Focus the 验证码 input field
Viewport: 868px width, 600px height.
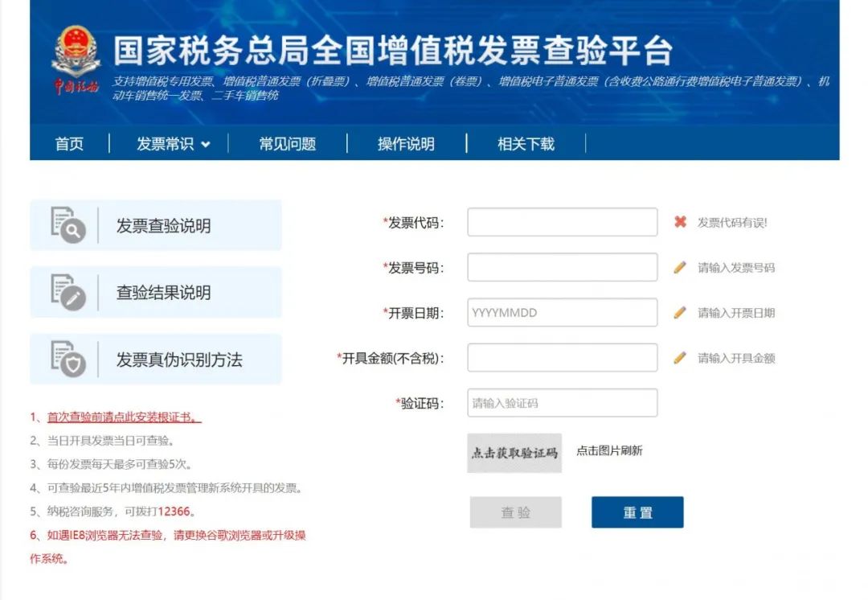pyautogui.click(x=563, y=403)
